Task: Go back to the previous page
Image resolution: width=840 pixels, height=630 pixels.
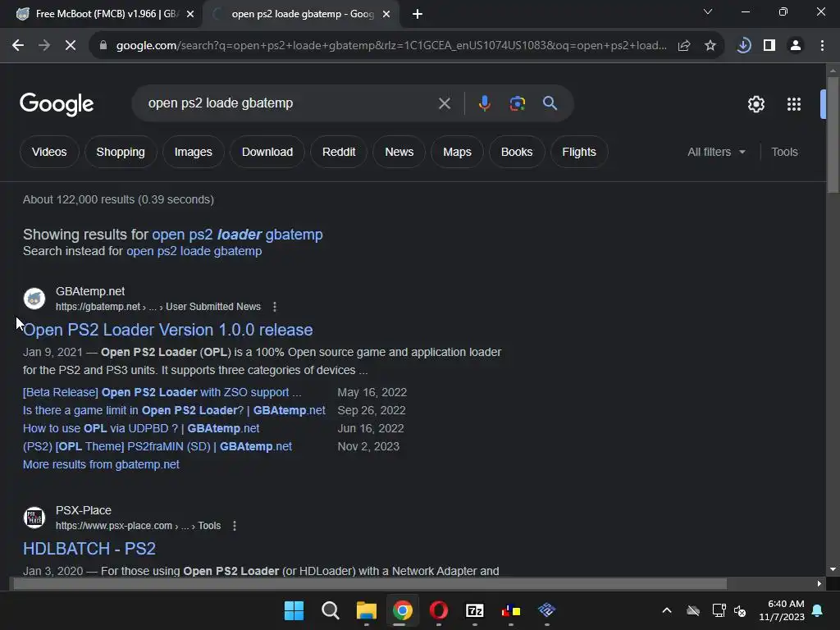Action: tap(18, 46)
